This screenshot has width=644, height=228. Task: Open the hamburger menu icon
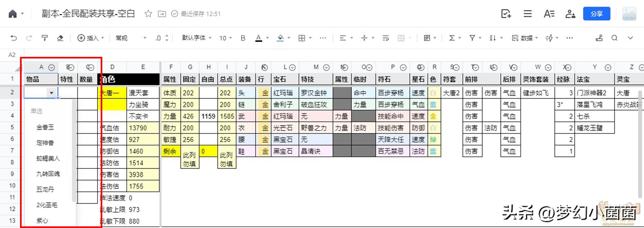pyautogui.click(x=528, y=14)
